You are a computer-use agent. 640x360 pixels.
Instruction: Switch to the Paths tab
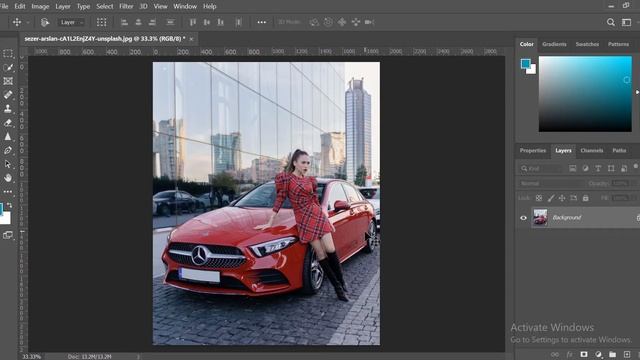pos(619,151)
